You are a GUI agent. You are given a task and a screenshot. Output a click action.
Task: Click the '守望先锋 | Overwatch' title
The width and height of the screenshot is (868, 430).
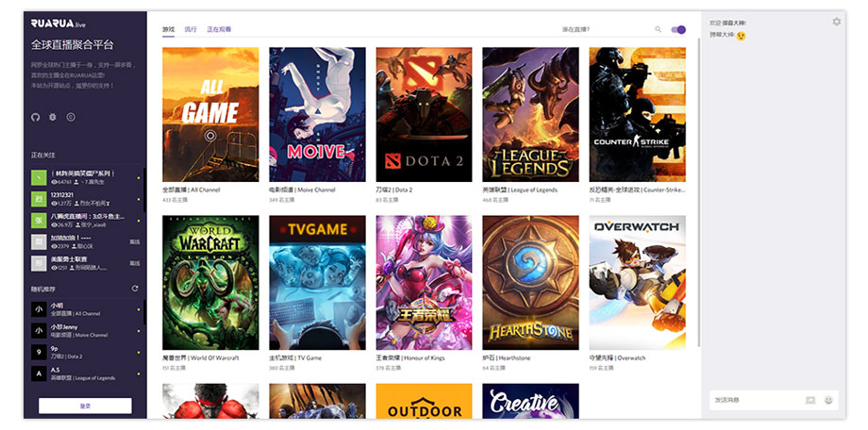click(x=617, y=358)
